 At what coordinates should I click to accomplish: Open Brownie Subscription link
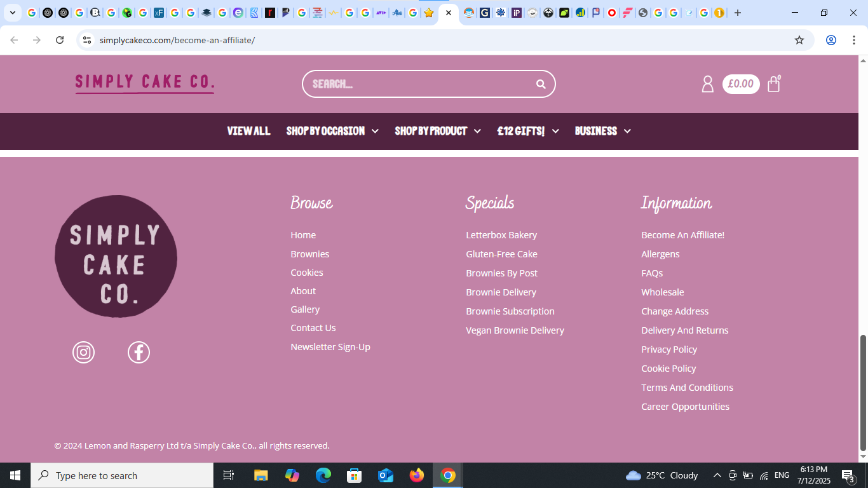(510, 311)
